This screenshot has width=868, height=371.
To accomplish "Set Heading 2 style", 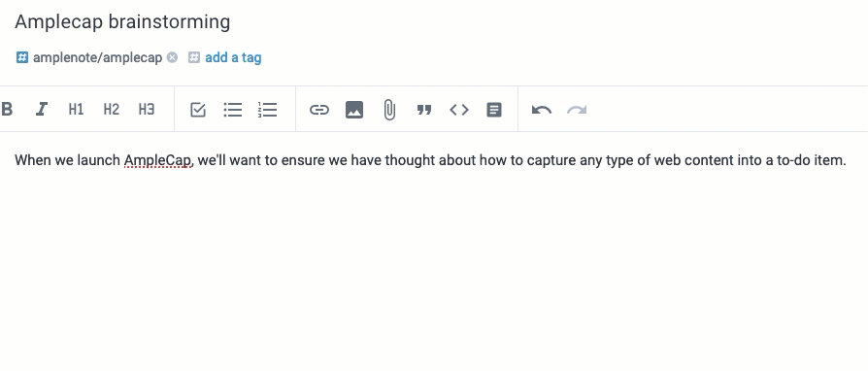I will pos(112,109).
